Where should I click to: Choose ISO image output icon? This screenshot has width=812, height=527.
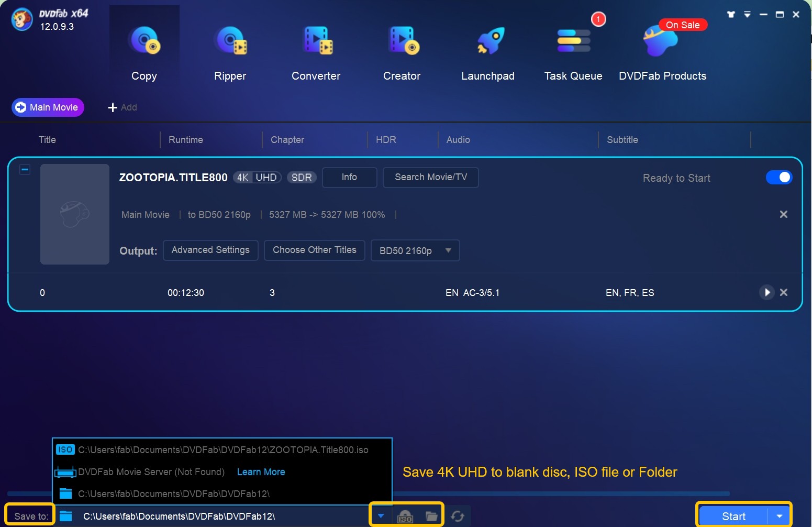click(x=405, y=517)
